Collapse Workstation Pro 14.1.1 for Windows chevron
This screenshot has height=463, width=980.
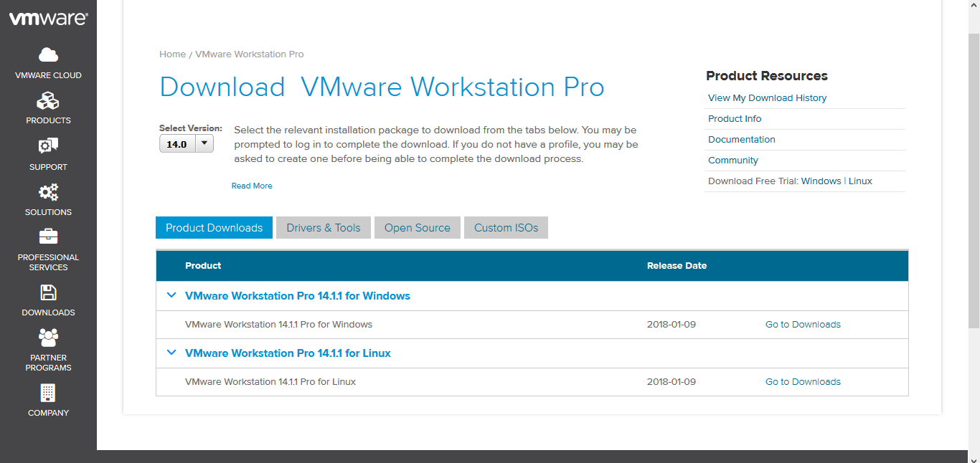tap(171, 295)
